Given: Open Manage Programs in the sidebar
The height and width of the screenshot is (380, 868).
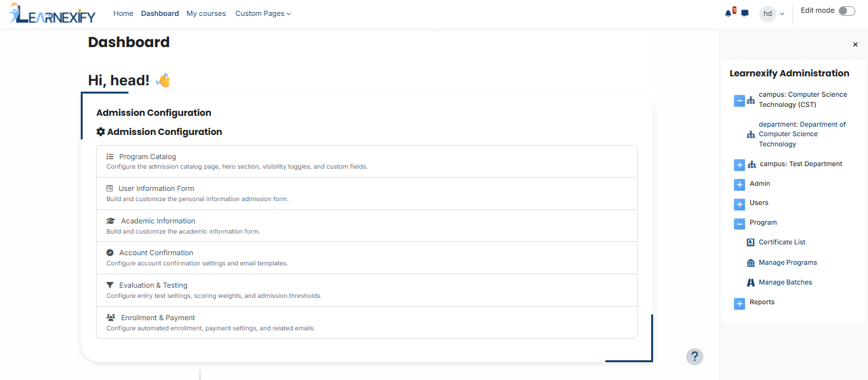Looking at the screenshot, I should tap(788, 263).
